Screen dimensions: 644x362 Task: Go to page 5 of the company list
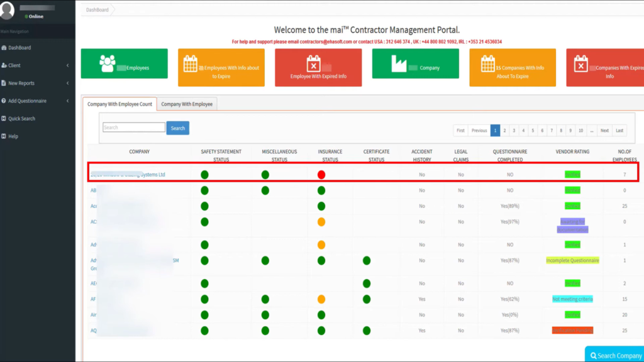tap(532, 130)
